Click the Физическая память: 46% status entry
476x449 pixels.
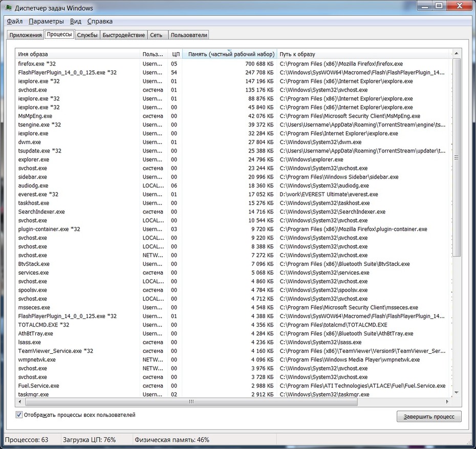[x=172, y=440]
